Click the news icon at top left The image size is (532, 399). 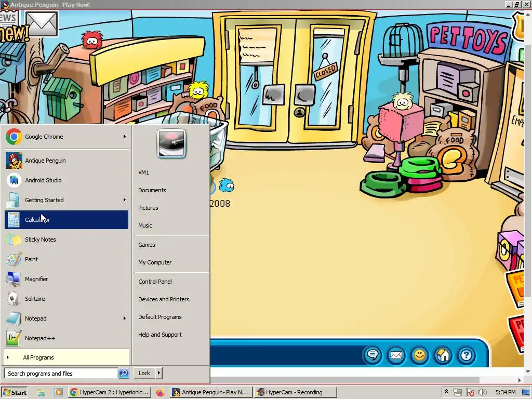(9, 26)
